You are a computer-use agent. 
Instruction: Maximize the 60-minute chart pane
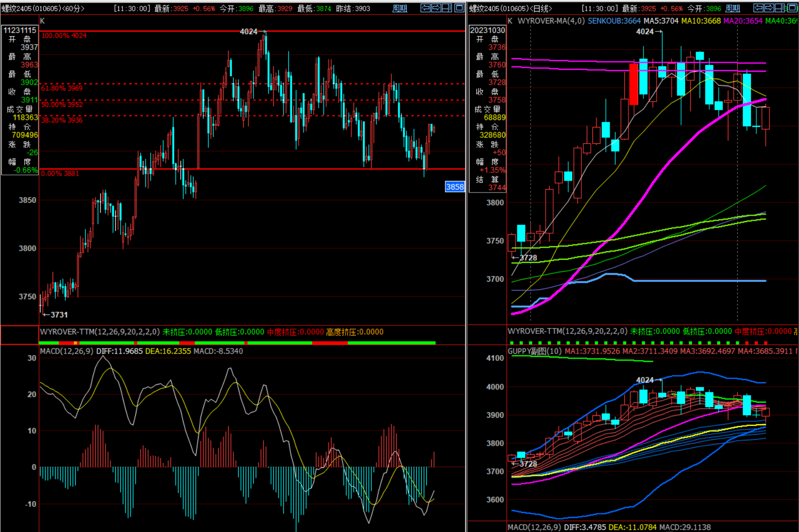tap(458, 8)
